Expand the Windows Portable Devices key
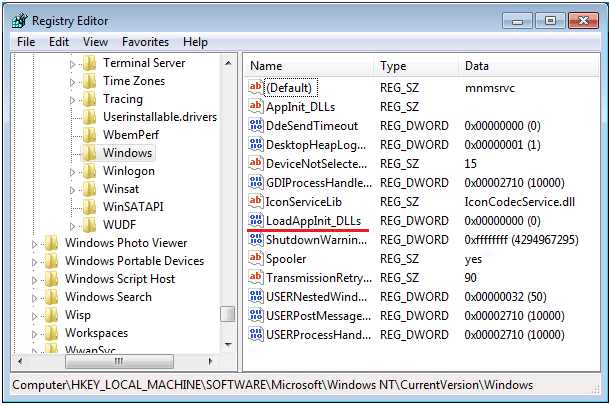This screenshot has width=611, height=405. coord(34,262)
